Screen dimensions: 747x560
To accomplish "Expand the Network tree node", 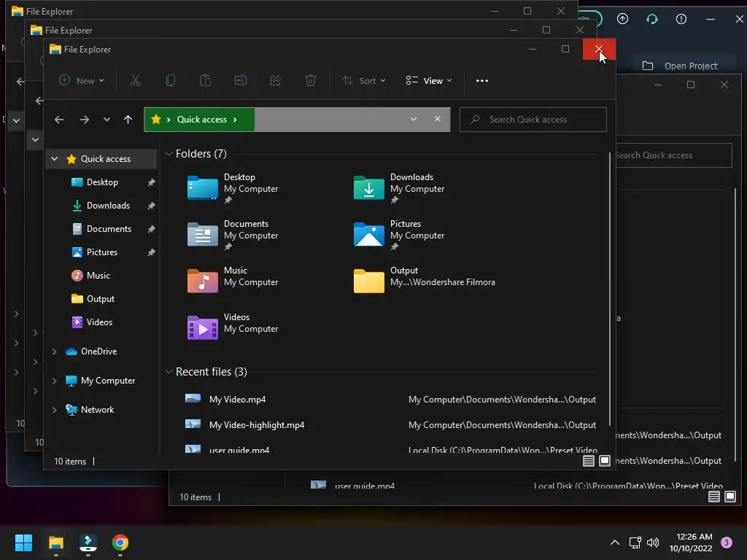I will tap(54, 410).
